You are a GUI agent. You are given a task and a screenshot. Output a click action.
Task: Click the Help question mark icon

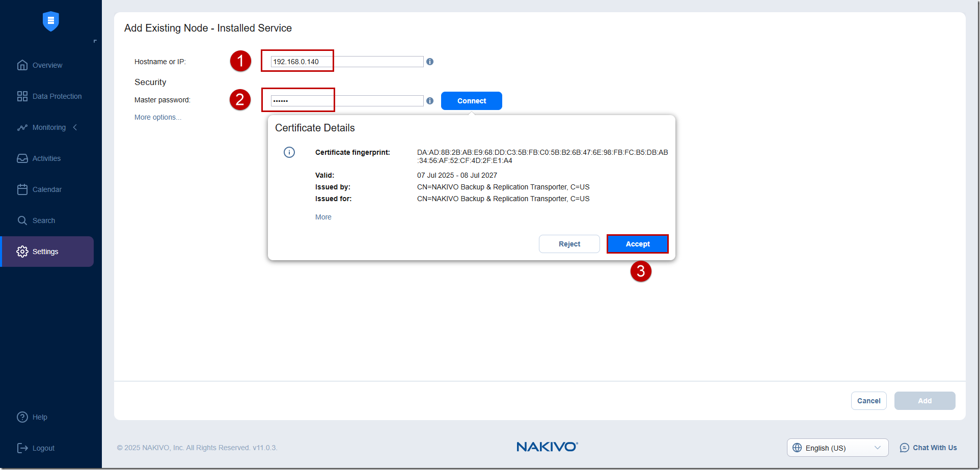22,417
